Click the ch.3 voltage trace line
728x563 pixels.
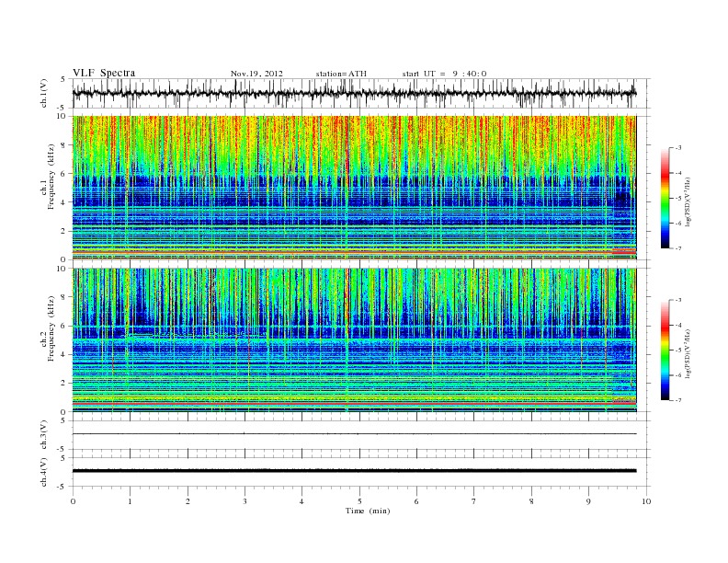pos(354,434)
